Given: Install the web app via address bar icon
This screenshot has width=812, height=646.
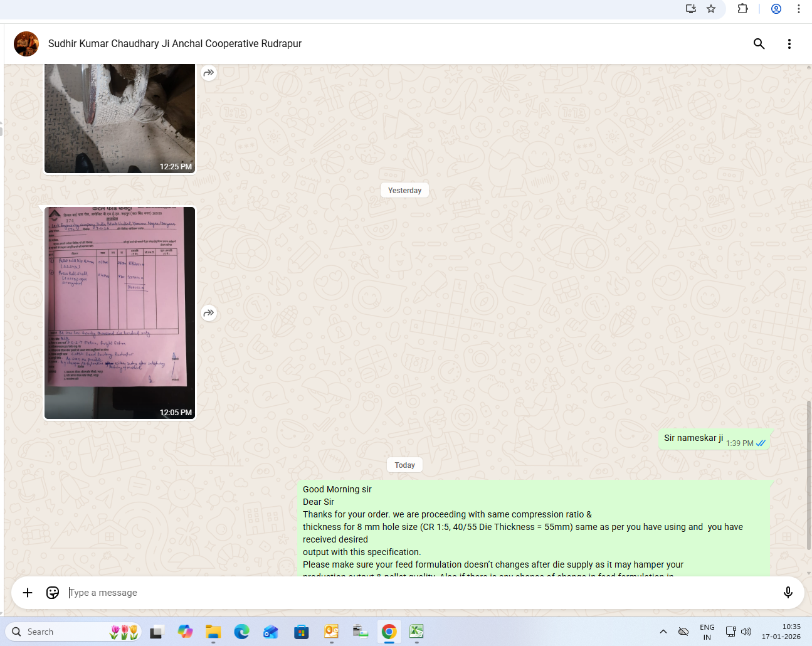Looking at the screenshot, I should pyautogui.click(x=691, y=9).
